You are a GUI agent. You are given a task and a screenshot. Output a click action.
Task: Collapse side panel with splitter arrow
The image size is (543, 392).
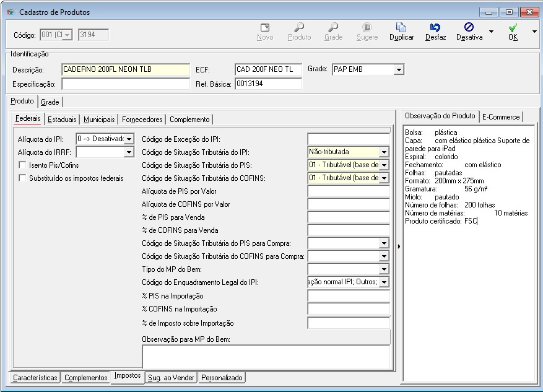pyautogui.click(x=399, y=246)
